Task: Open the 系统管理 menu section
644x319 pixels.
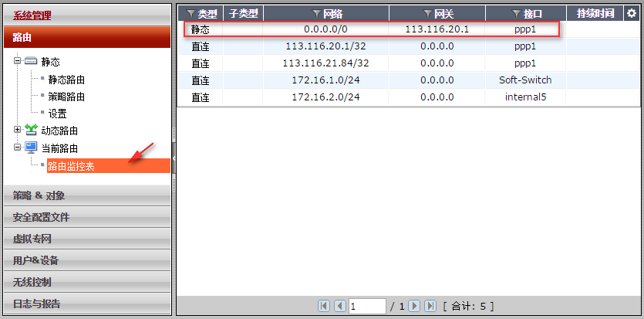Action: 87,15
